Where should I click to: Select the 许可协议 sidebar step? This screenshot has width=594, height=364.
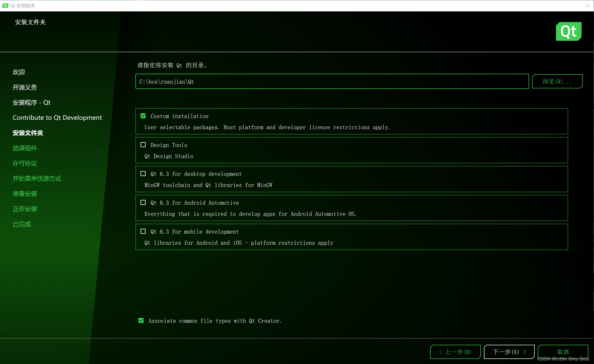[x=25, y=163]
